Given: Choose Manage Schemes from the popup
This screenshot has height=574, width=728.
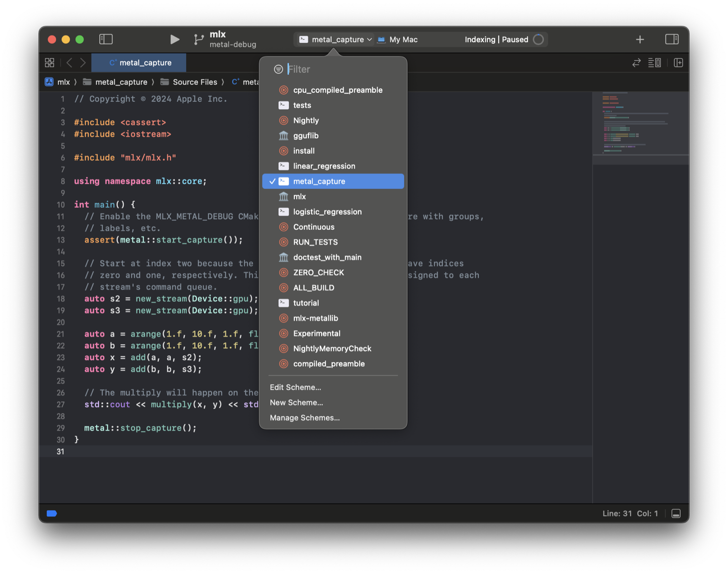Looking at the screenshot, I should click(x=305, y=418).
